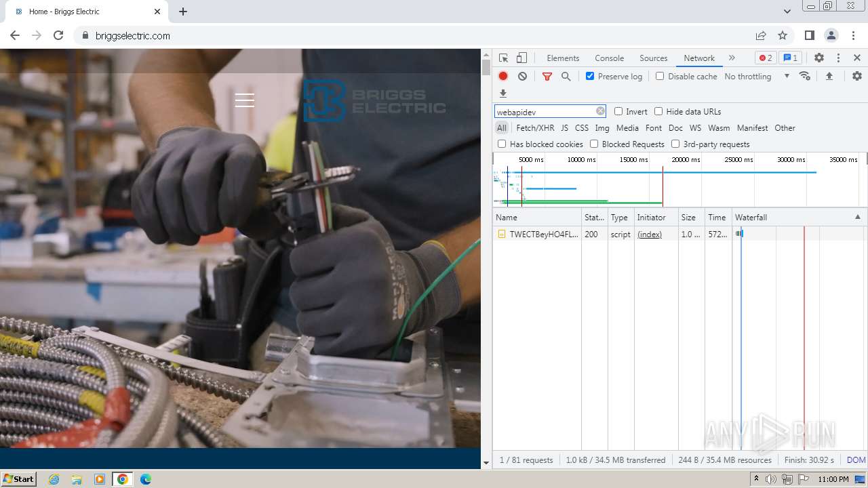Switch to the Sources tab
This screenshot has width=868, height=488.
654,58
